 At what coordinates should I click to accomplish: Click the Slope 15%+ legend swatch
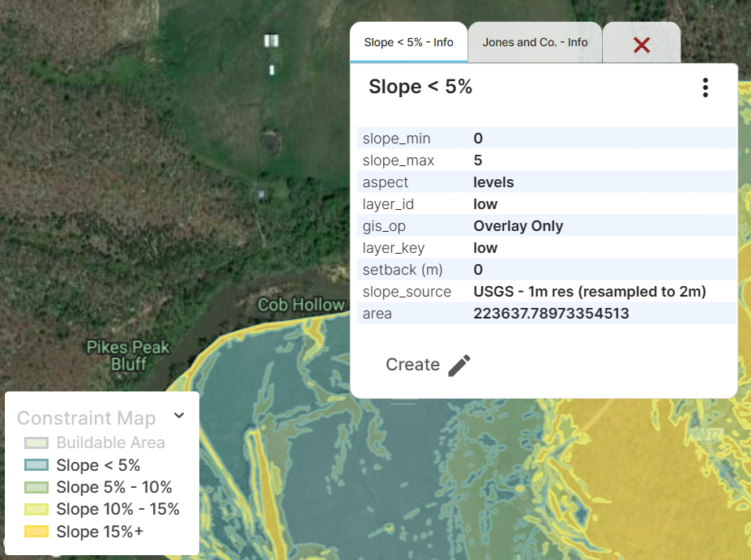(36, 532)
